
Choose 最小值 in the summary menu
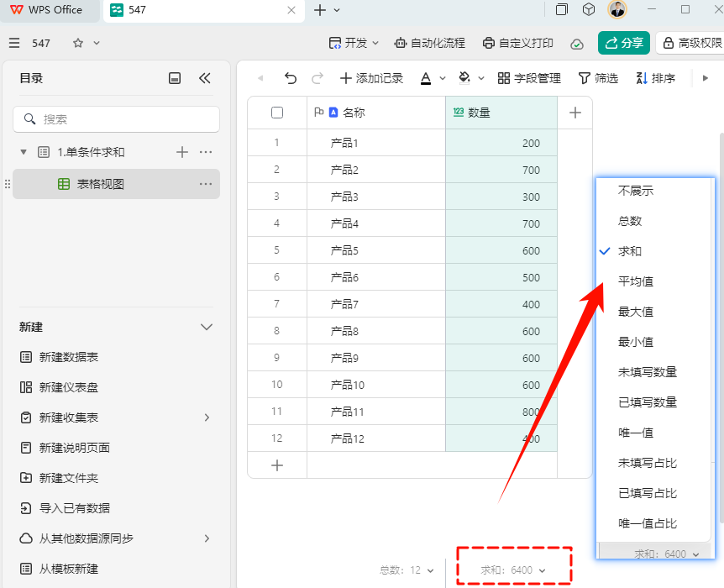636,342
